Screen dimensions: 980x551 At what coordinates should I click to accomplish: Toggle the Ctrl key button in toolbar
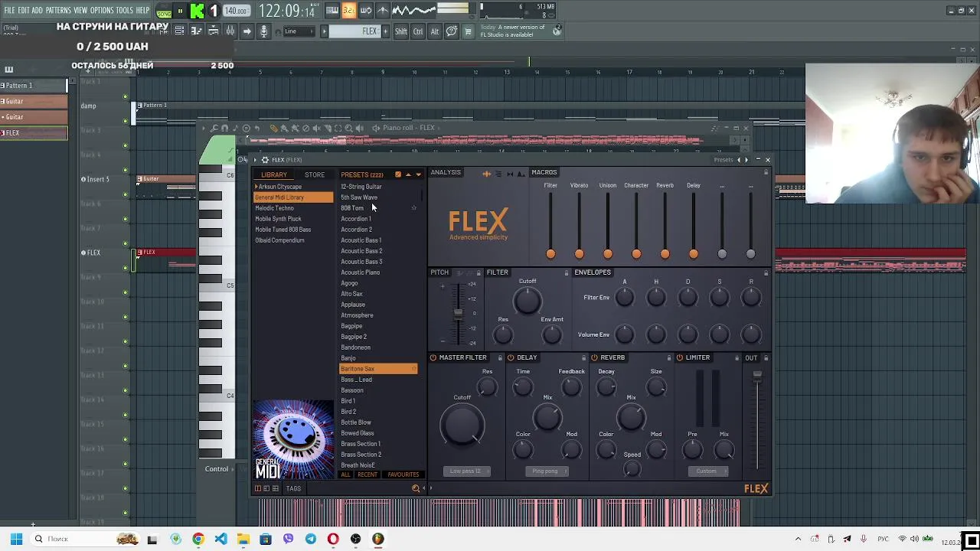[418, 31]
